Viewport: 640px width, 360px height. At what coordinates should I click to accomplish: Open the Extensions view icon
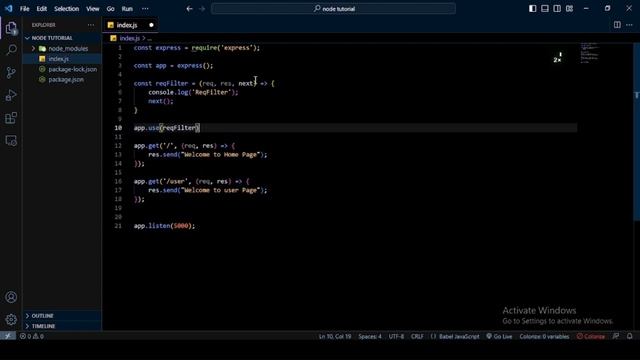(x=11, y=118)
